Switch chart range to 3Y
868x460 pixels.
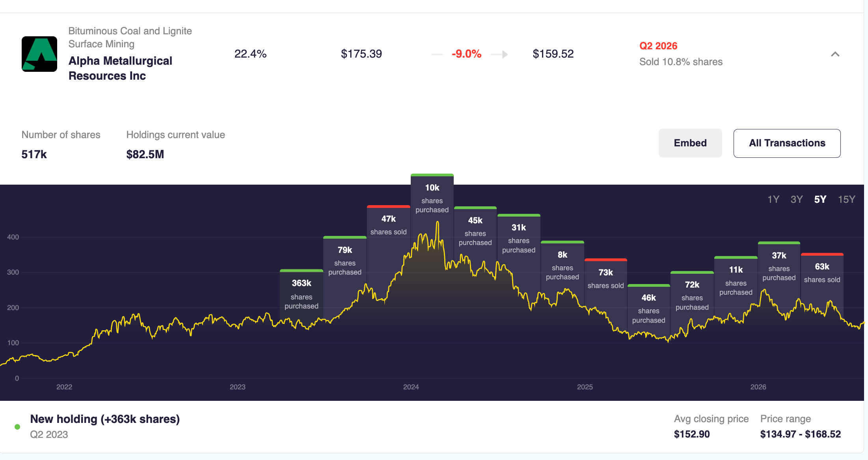(x=797, y=199)
